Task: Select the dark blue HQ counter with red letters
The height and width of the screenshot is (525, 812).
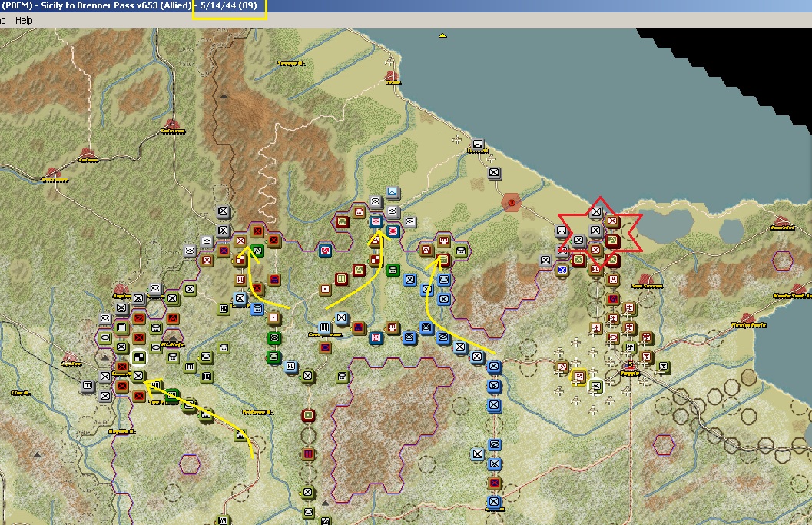Action: click(376, 338)
